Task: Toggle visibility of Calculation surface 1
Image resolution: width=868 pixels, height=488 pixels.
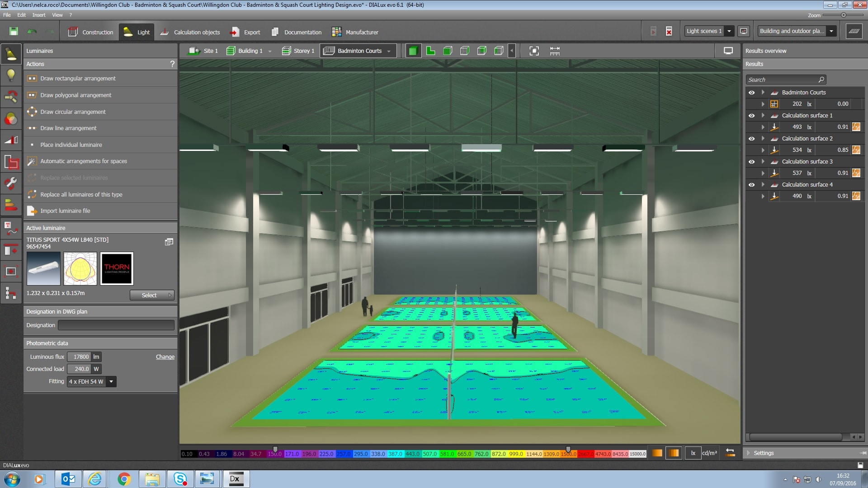Action: tap(751, 115)
